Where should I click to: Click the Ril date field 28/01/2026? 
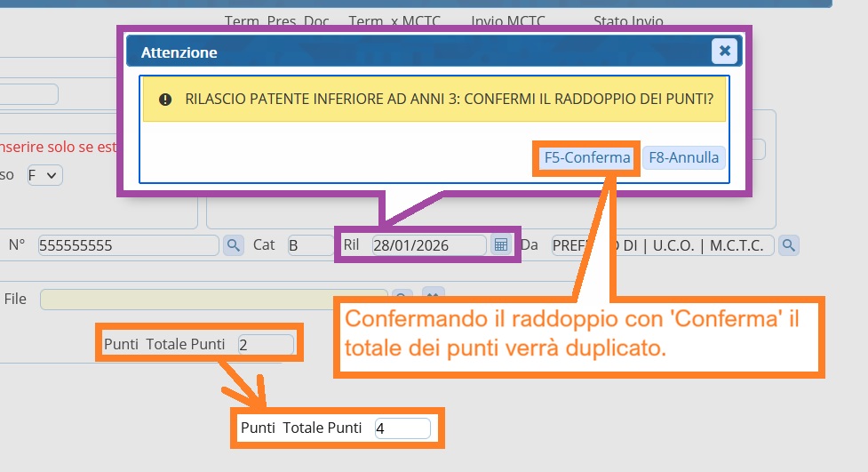(x=428, y=245)
